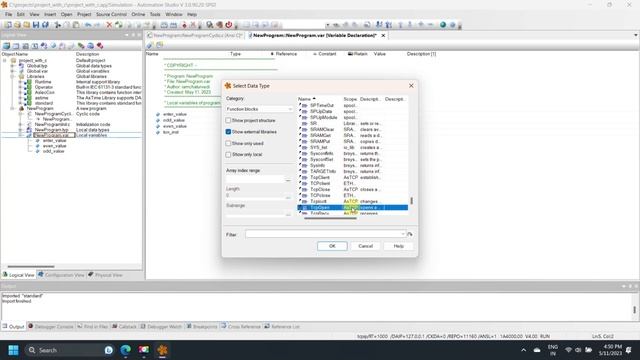Select the SRAMGet function block row
The image size is (640, 360).
(x=353, y=135)
